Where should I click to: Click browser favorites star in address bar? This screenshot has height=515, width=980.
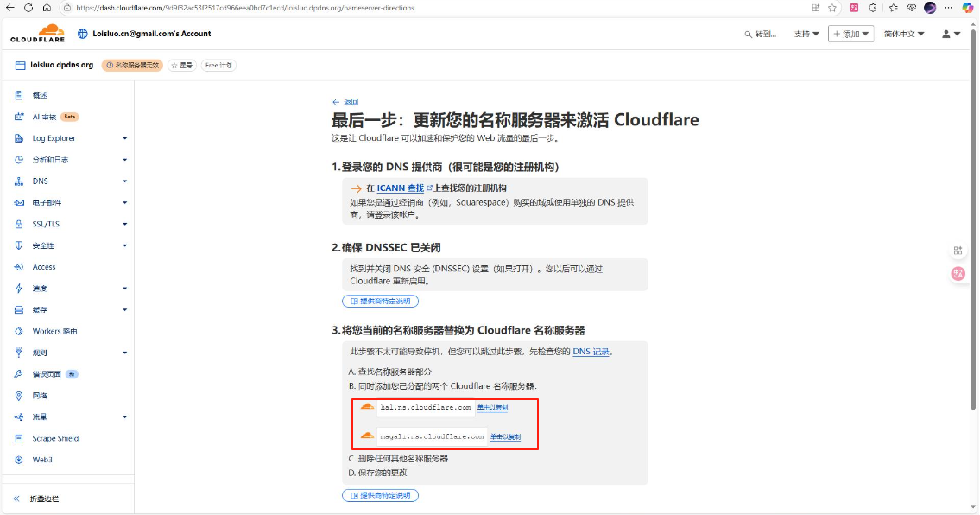click(x=832, y=8)
